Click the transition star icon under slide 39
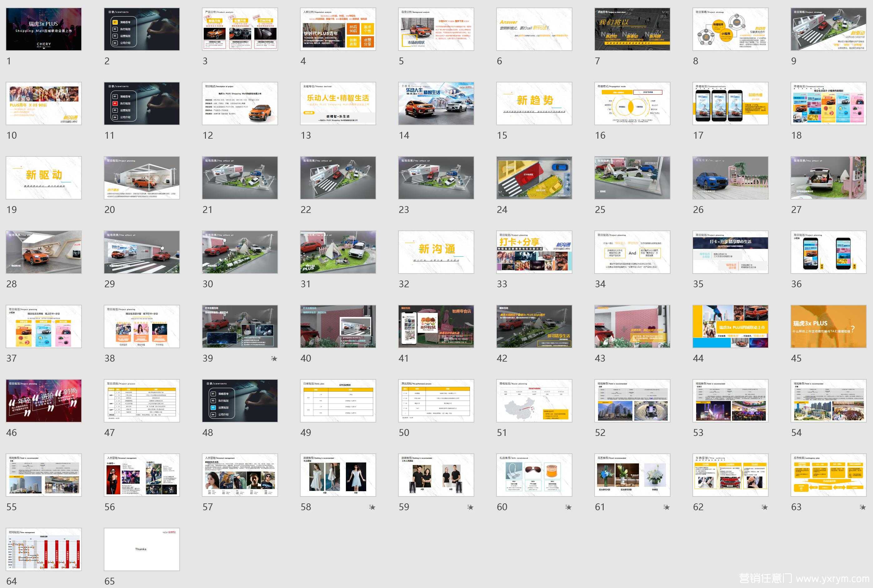873x588 pixels. click(274, 358)
